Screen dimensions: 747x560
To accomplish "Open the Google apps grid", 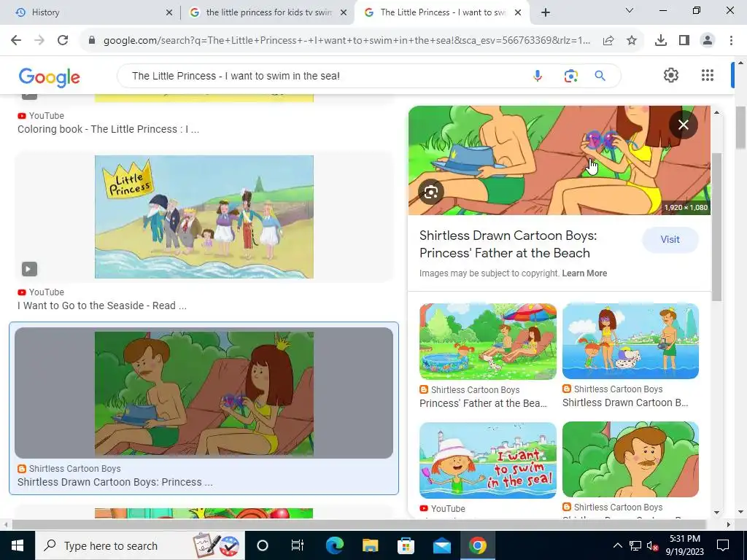I will click(x=708, y=75).
